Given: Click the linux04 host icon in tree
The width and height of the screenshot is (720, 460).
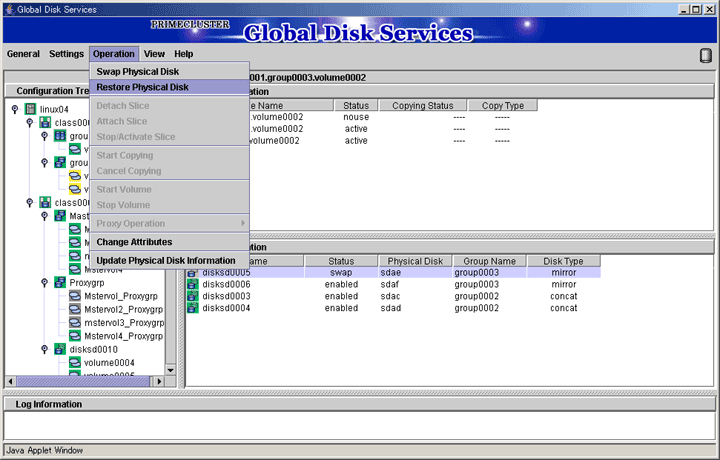Looking at the screenshot, I should click(31, 109).
